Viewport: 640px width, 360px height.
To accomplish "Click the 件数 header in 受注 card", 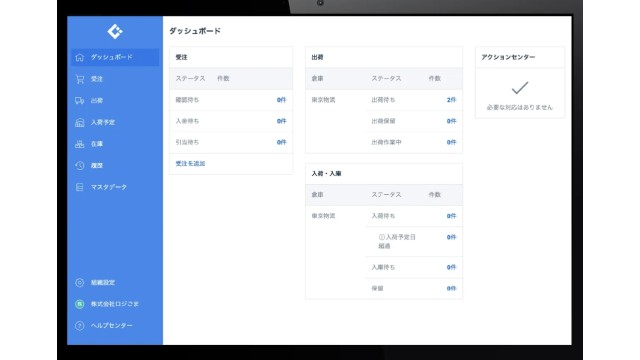I will click(x=223, y=79).
